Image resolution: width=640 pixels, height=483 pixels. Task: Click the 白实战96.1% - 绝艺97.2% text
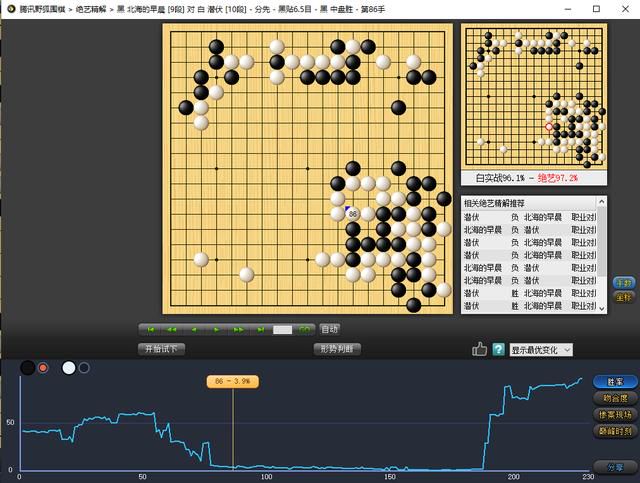527,178
